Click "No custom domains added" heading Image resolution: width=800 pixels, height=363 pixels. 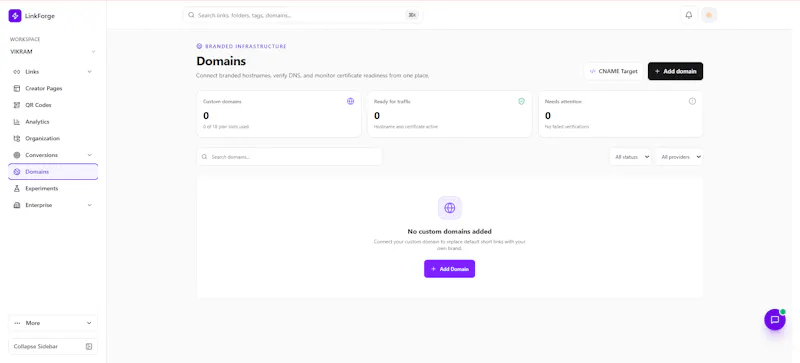click(x=449, y=232)
